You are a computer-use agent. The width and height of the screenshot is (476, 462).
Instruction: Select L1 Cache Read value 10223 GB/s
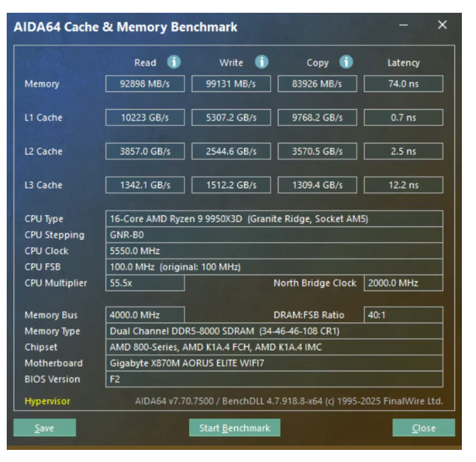click(x=145, y=117)
